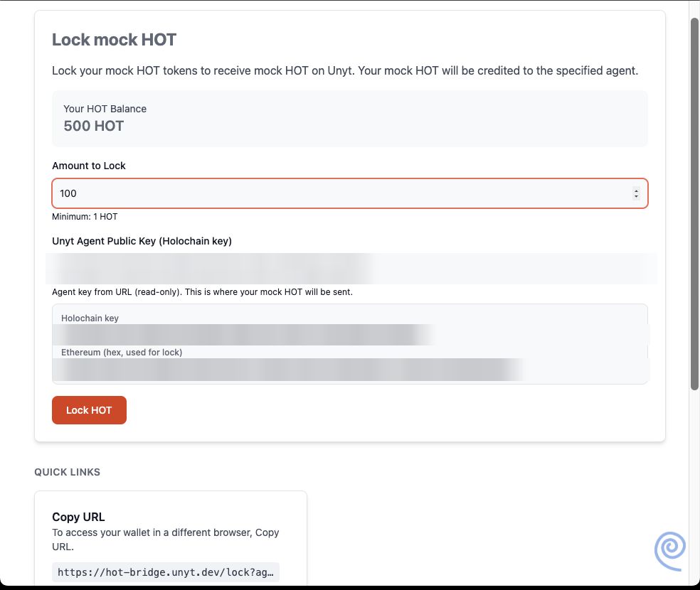Click the blue spiral floating icon

(670, 551)
